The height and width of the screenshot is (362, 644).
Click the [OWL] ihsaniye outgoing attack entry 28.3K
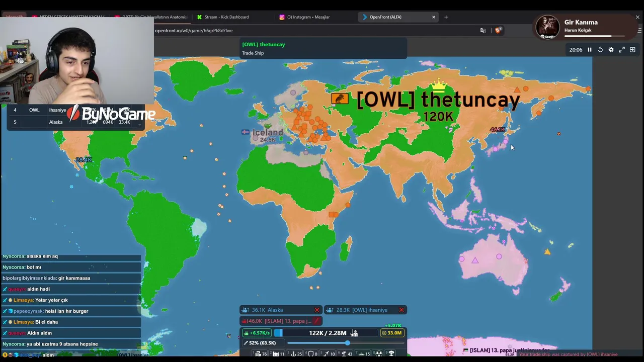[366, 310]
